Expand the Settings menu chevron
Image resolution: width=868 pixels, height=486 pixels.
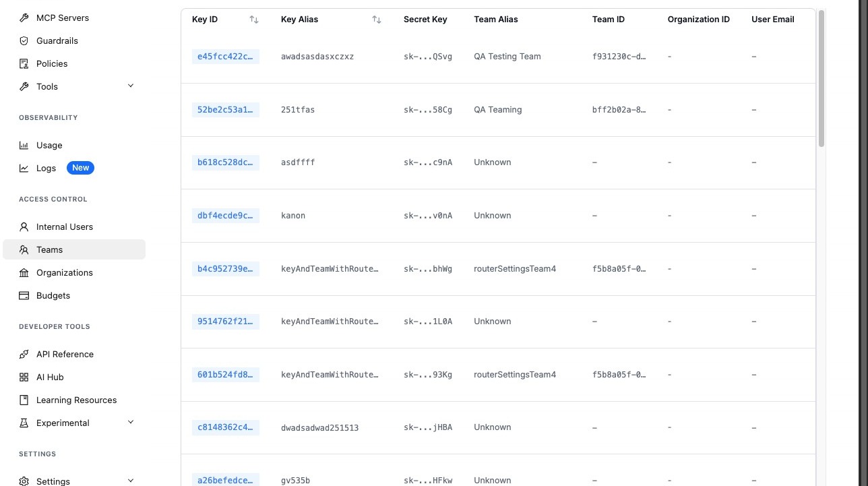[131, 481]
